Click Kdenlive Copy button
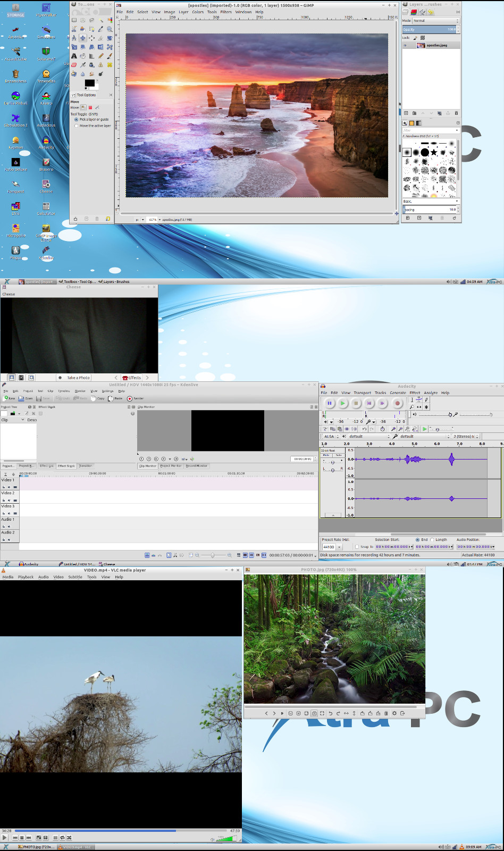Image resolution: width=504 pixels, height=851 pixels. coord(98,398)
